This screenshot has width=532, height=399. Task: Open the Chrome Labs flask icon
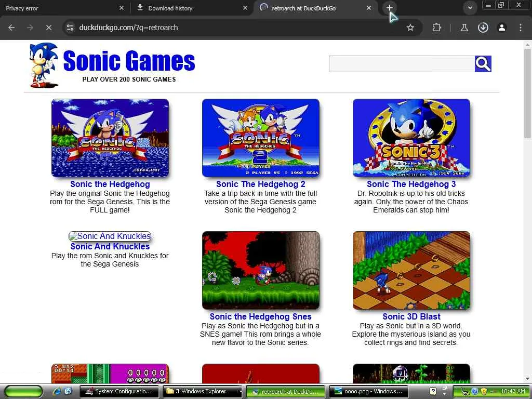[464, 28]
